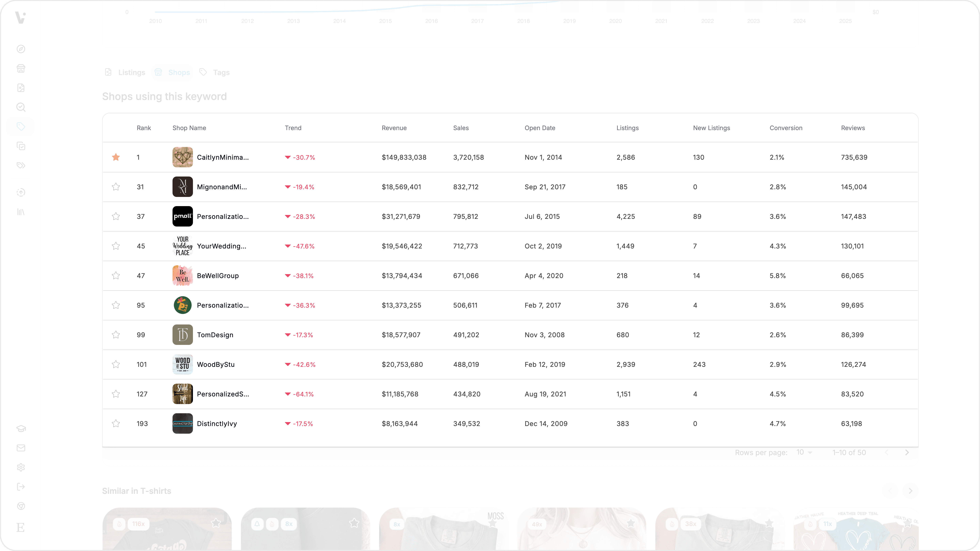Open Settings via the gear icon
The width and height of the screenshot is (980, 551).
coord(21,467)
